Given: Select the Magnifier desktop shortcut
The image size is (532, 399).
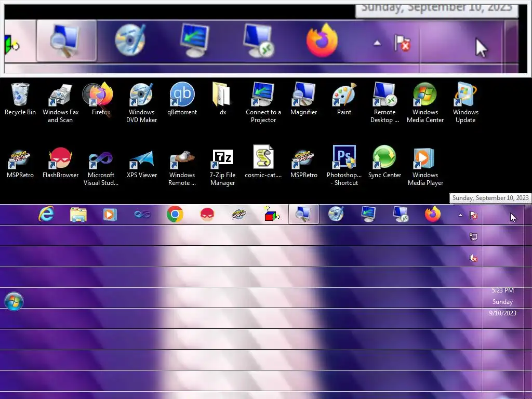Looking at the screenshot, I should point(303,99).
